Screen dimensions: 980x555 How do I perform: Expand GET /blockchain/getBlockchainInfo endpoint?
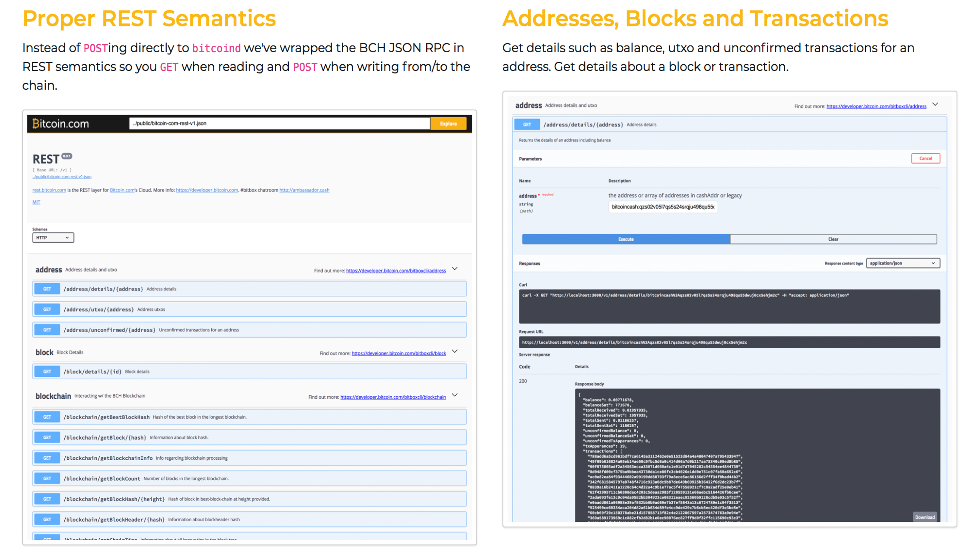[x=249, y=458]
